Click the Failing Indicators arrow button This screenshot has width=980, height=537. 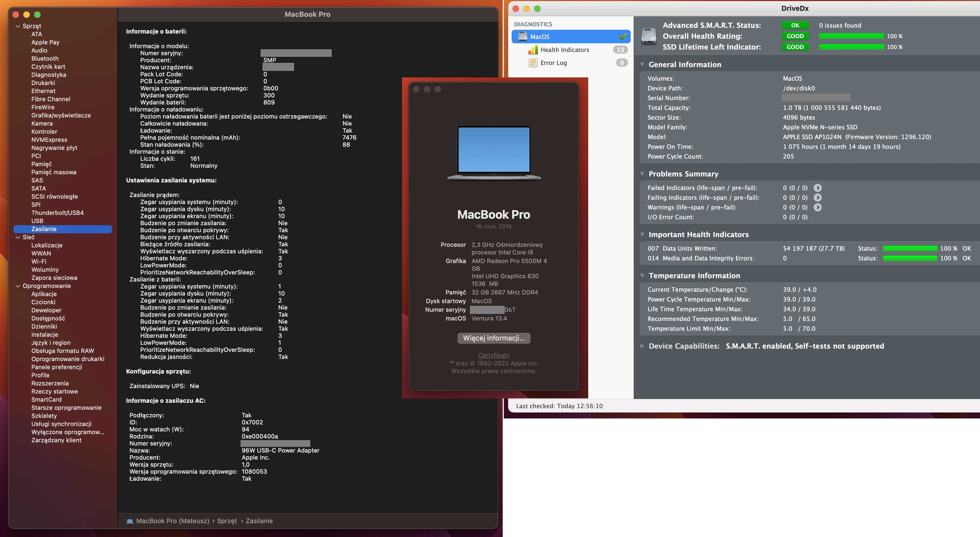tap(818, 198)
